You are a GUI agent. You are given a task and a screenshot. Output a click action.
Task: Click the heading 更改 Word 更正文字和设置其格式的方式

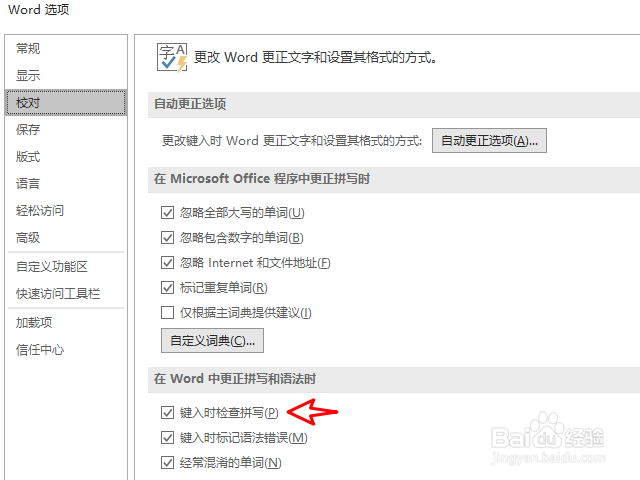click(x=315, y=57)
